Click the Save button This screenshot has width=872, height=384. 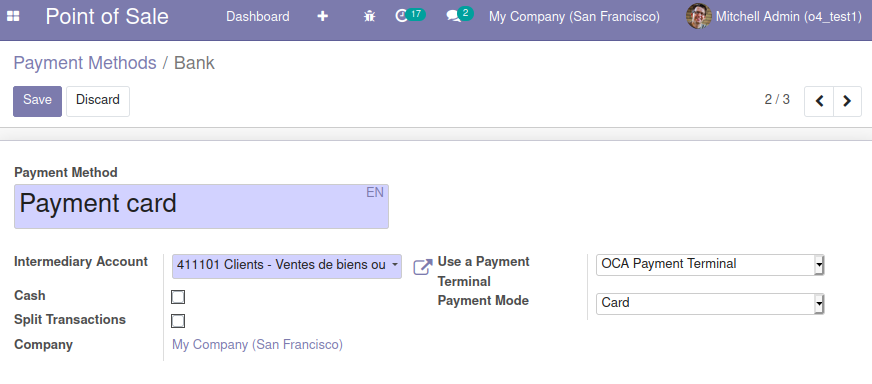tap(37, 101)
